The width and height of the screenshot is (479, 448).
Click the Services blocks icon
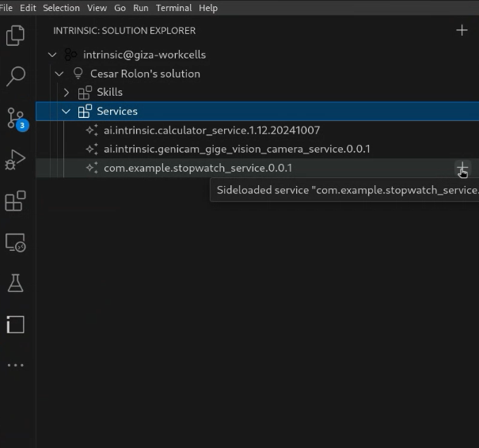85,111
